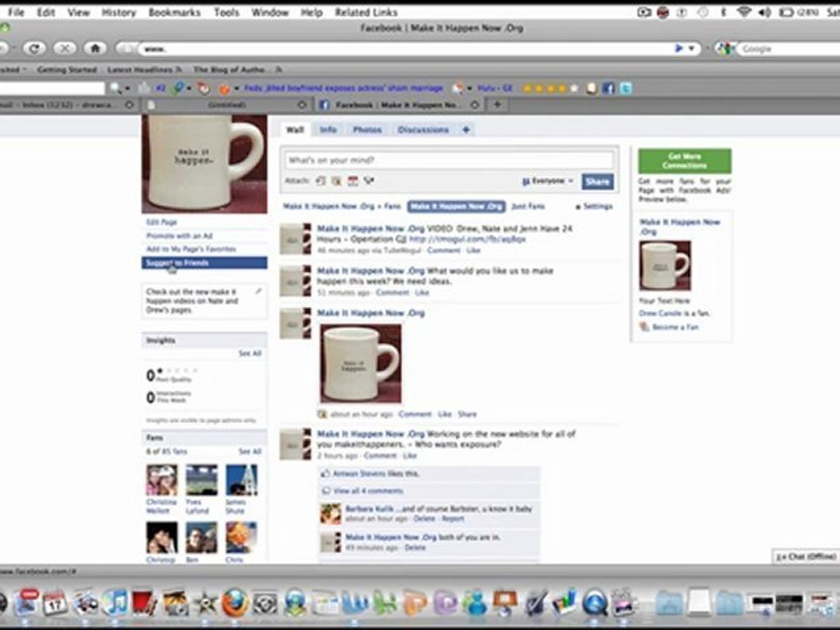This screenshot has width=840, height=630.
Task: Click See All in the Fans box
Action: point(250,452)
